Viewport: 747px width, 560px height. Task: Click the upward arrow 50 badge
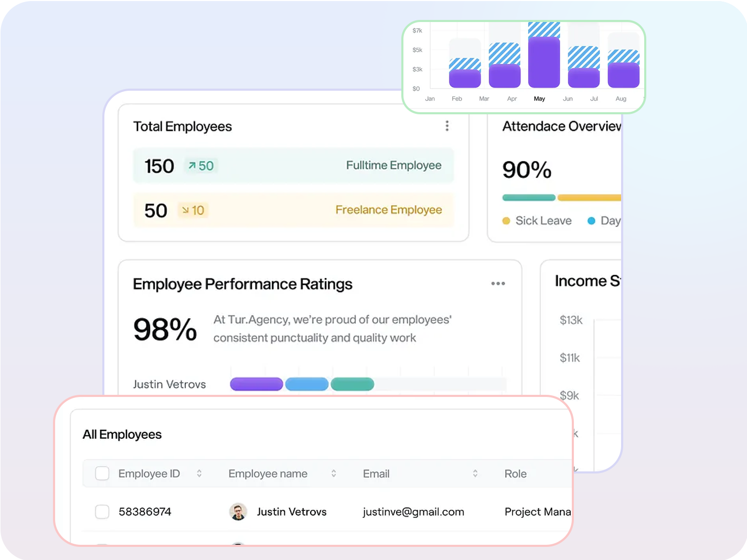point(201,166)
